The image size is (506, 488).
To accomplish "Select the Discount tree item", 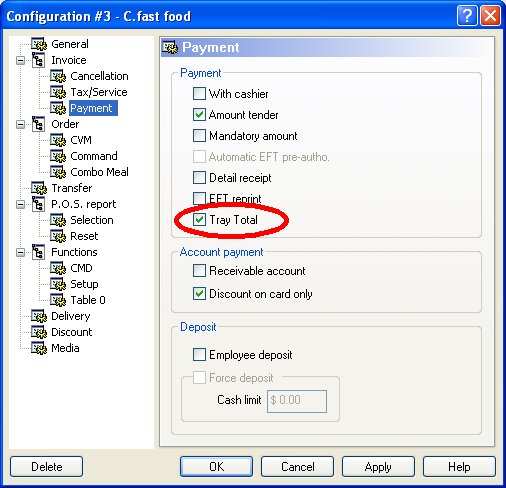I will point(72,332).
